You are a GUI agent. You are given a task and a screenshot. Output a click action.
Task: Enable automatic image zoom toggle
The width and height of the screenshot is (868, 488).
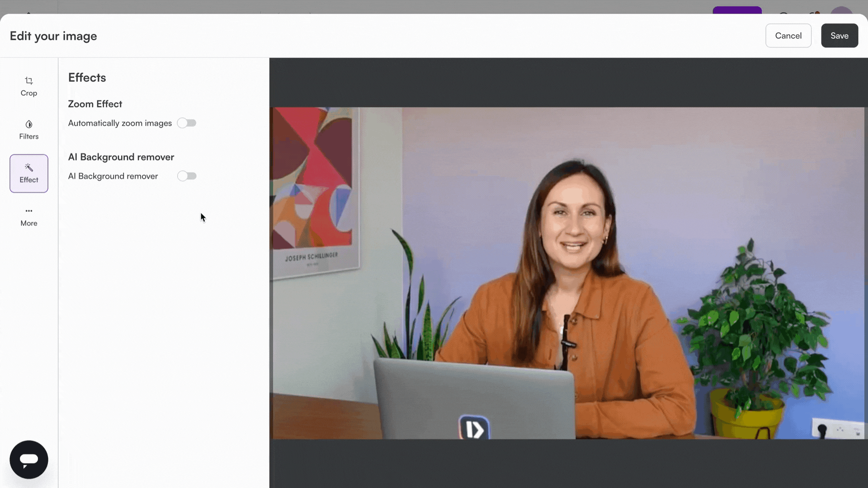point(187,123)
